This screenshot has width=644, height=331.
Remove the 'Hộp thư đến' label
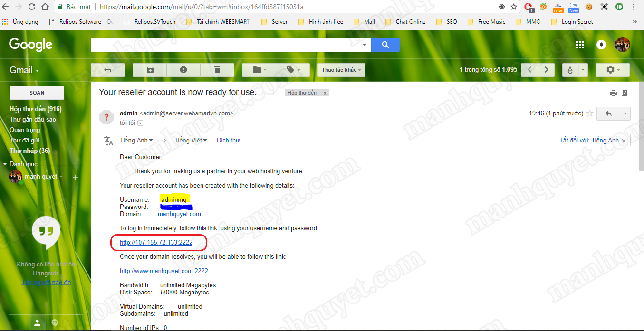pos(325,93)
